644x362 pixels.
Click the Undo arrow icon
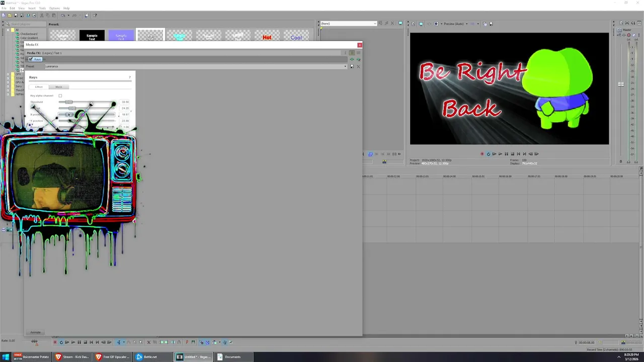point(63,16)
